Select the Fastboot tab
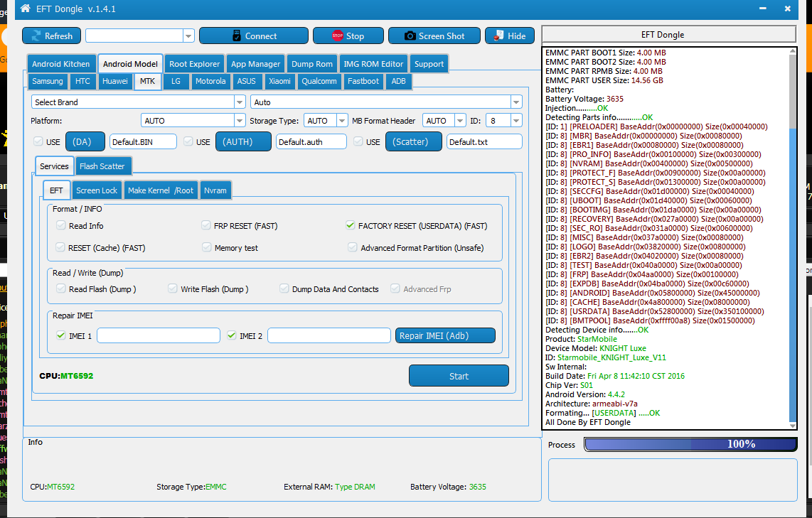Image resolution: width=812 pixels, height=518 pixels. [363, 81]
